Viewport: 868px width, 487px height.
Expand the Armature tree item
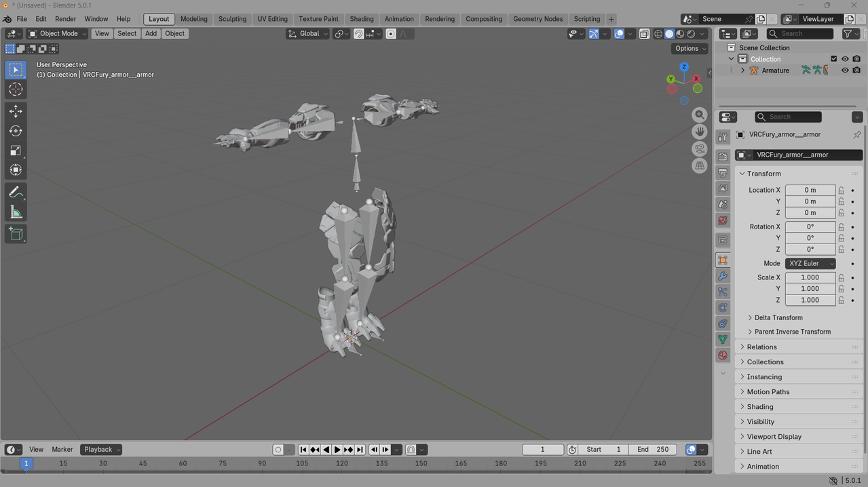(x=742, y=71)
